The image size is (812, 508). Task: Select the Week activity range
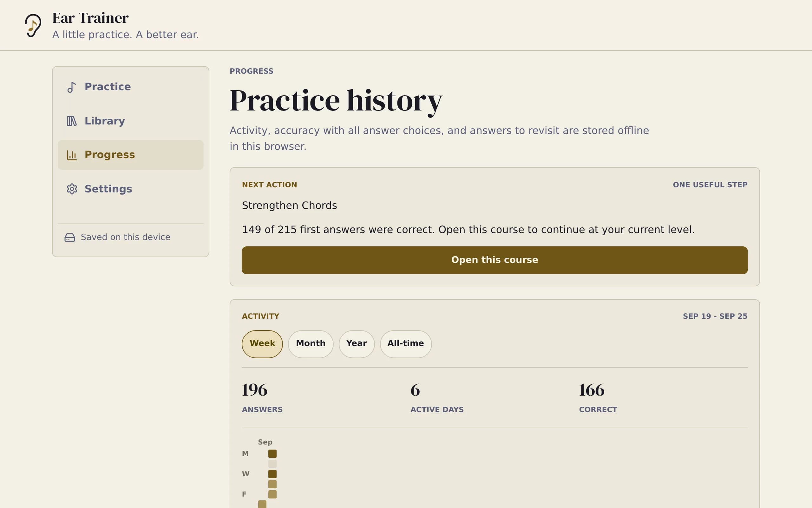(x=262, y=344)
